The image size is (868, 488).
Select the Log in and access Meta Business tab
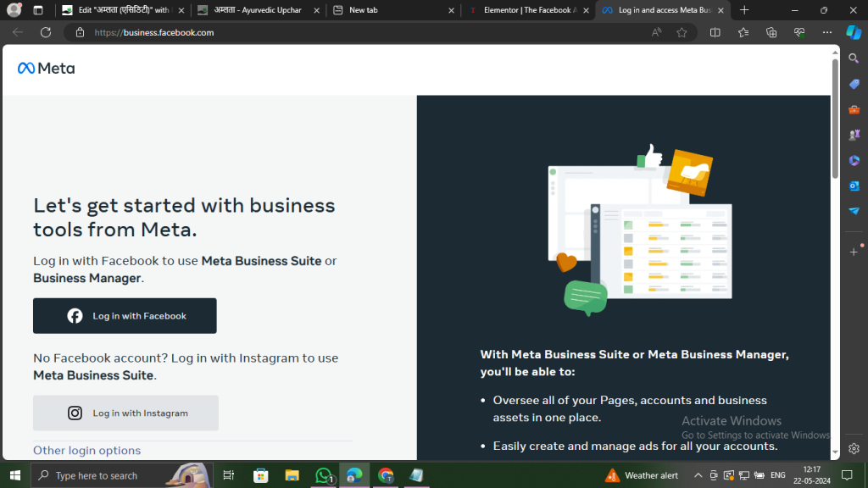tap(665, 10)
